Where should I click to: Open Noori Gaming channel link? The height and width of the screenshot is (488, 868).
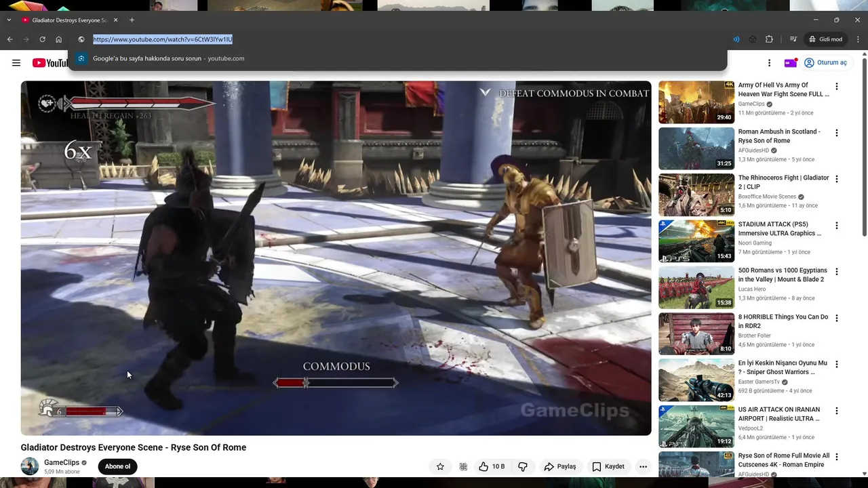click(755, 243)
